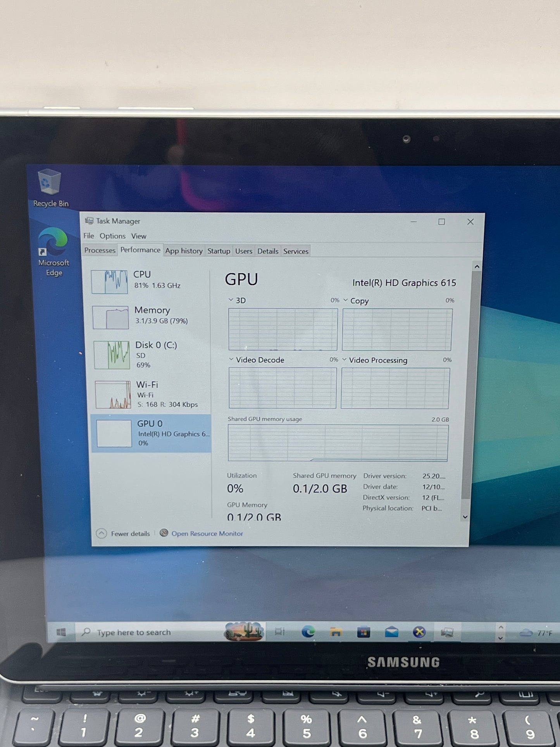Maximize the Task Manager window
Viewport: 560px width, 747px height.
(x=441, y=222)
